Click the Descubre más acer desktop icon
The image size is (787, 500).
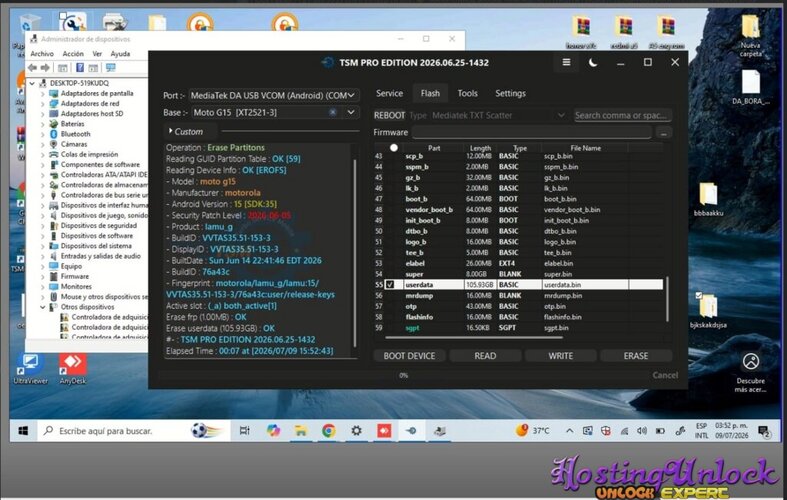pos(751,371)
